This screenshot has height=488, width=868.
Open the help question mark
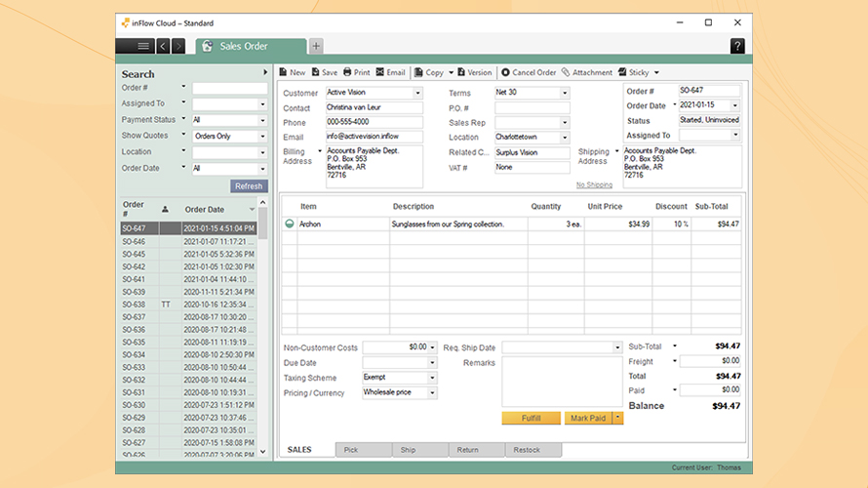click(737, 46)
